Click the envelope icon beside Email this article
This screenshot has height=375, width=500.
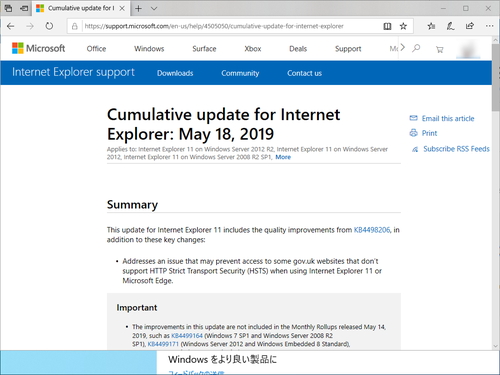pos(413,118)
